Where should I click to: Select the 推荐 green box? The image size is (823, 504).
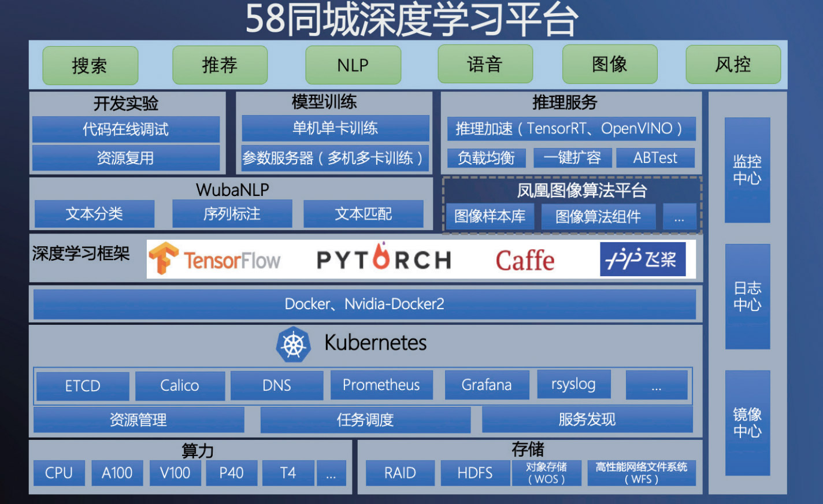[220, 65]
